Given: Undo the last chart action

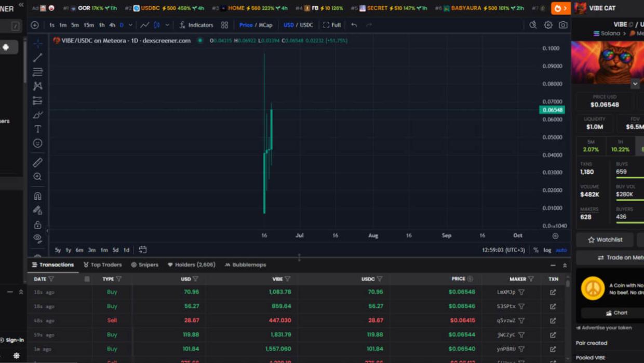Looking at the screenshot, I should [x=354, y=25].
